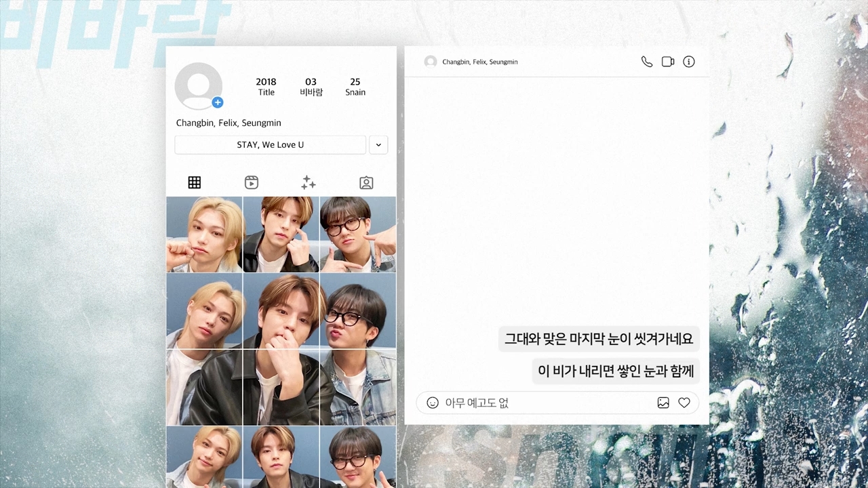868x488 pixels.
Task: Attach a photo using the image icon
Action: pos(663,403)
